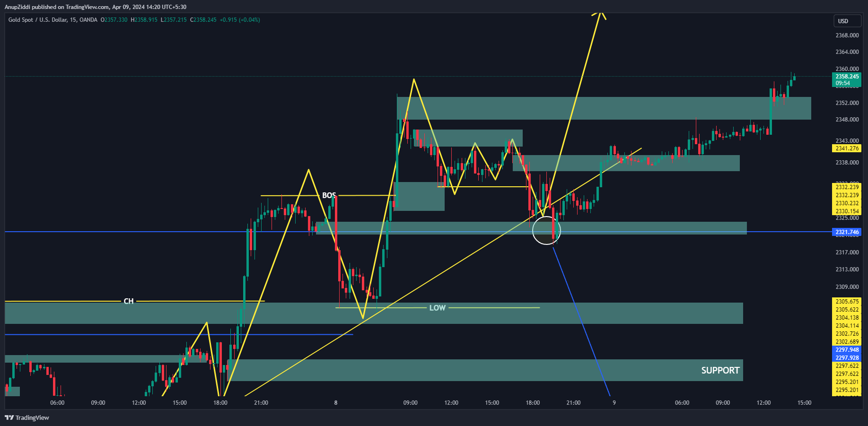
Task: Click the yellow price label 2341.276
Action: 847,148
